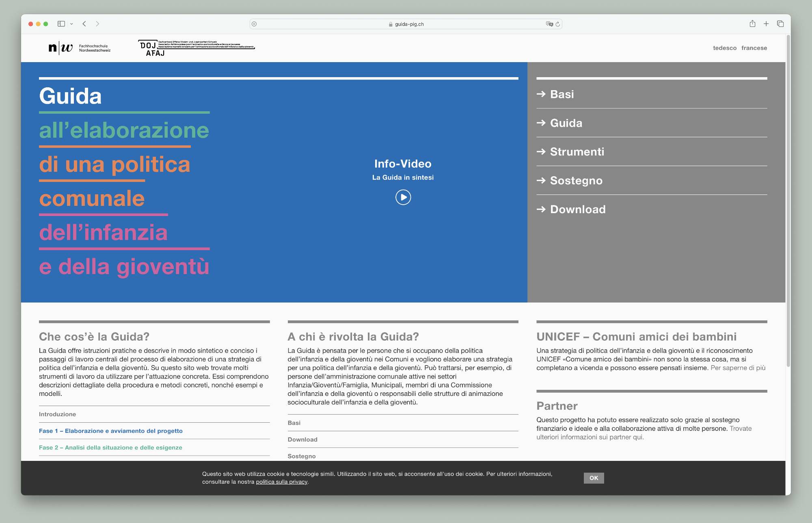Open the Sostegno link under A chi è rivolta
The height and width of the screenshot is (523, 812).
point(302,456)
